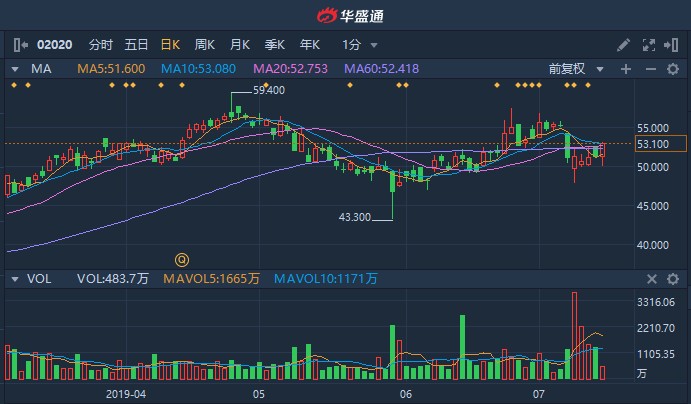The height and width of the screenshot is (404, 691).
Task: Click the 3316.06 volume axis label
Action: [x=656, y=302]
